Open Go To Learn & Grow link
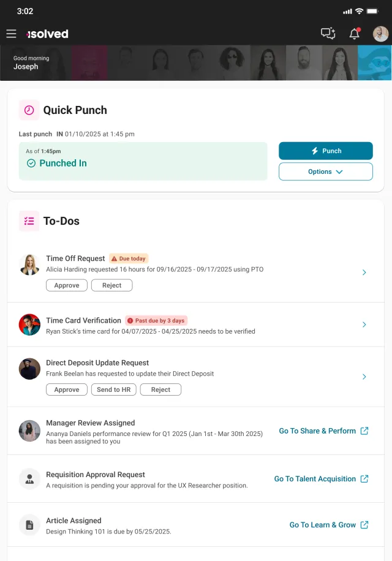Viewport: 392px width, 561px height. pyautogui.click(x=329, y=525)
